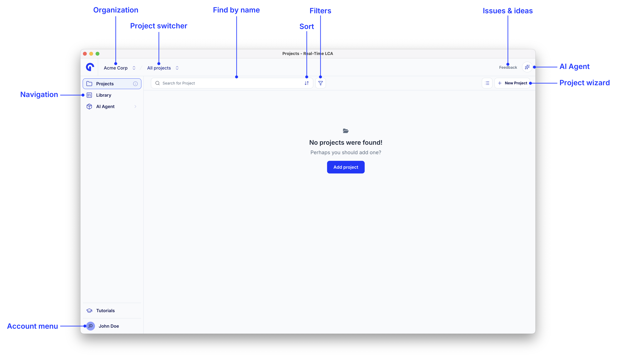Viewport: 617px width, 364px height.
Task: Click the blue Add project button
Action: point(346,167)
